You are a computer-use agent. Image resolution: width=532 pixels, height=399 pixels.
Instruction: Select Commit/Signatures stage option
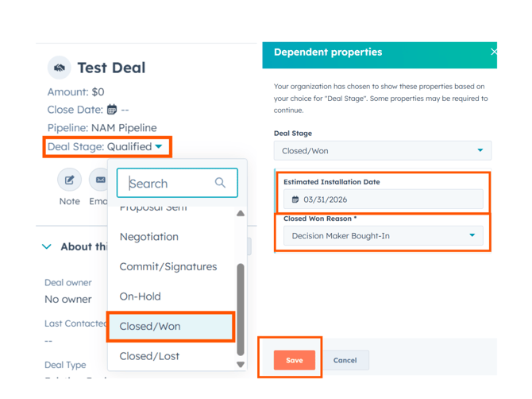click(168, 267)
